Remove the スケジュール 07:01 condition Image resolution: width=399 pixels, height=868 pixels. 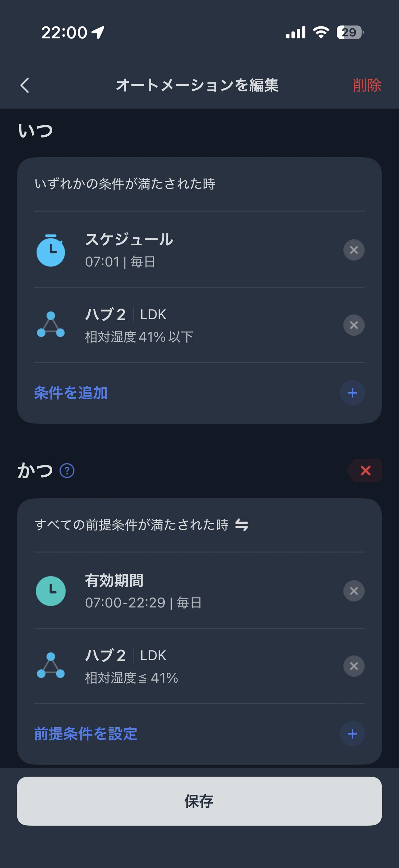tap(354, 250)
